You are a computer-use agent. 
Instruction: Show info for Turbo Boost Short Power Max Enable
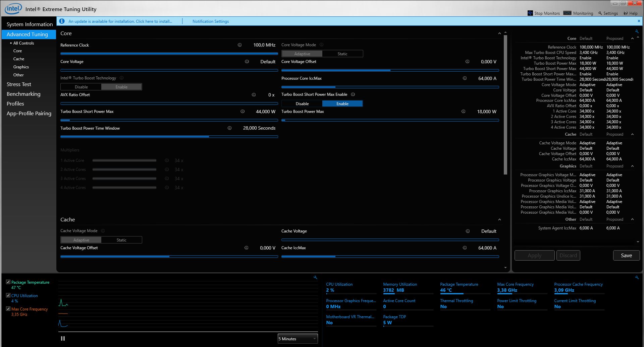(x=353, y=94)
